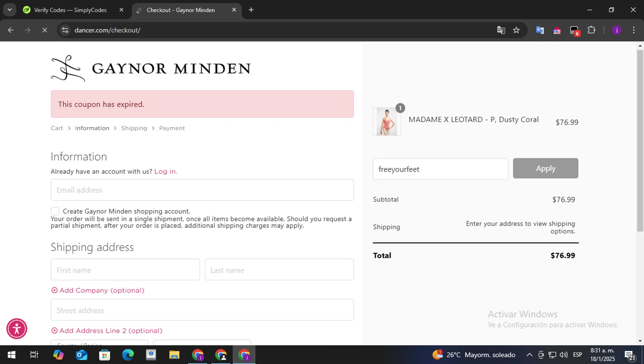Open the extensions puzzle icon
This screenshot has height=364, width=644.
point(592,30)
